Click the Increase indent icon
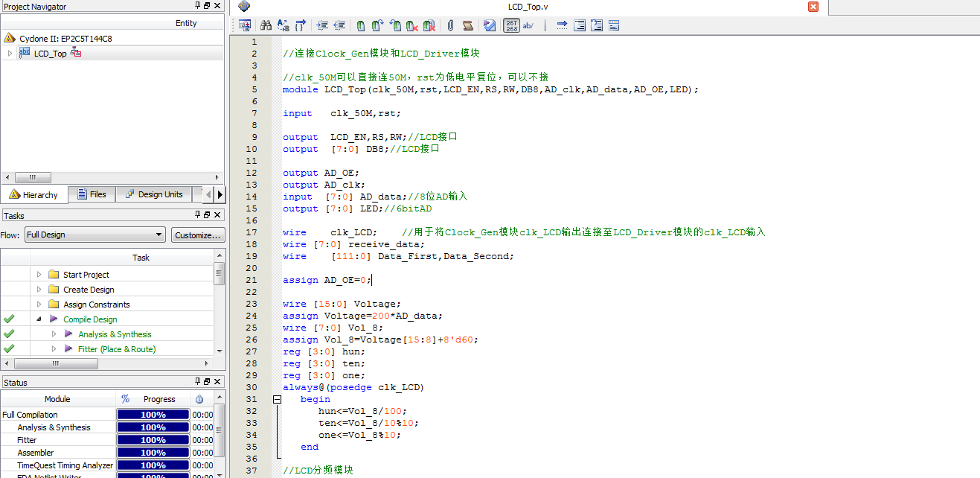Viewport: 980px width, 478px height. (x=322, y=25)
